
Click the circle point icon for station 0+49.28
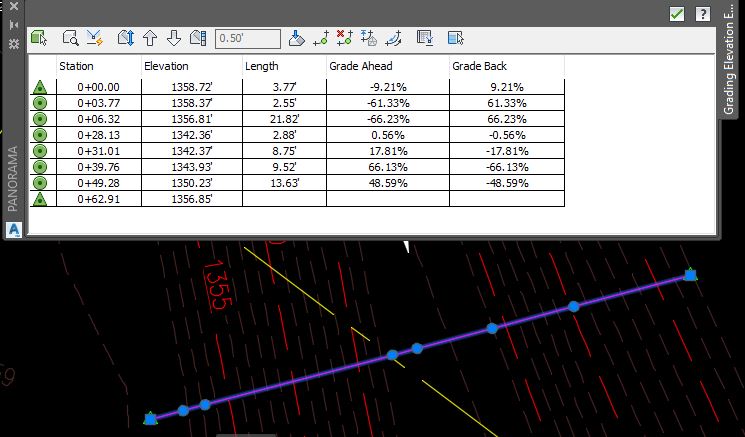(40, 183)
